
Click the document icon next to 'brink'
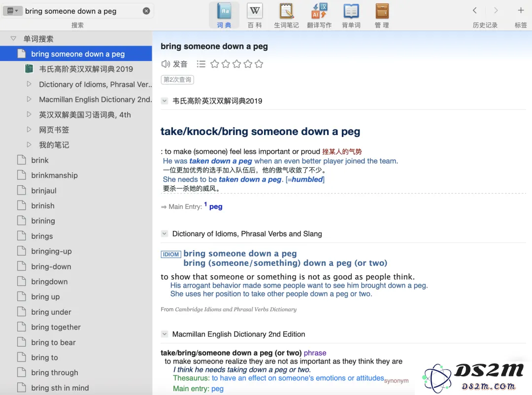tap(21, 160)
